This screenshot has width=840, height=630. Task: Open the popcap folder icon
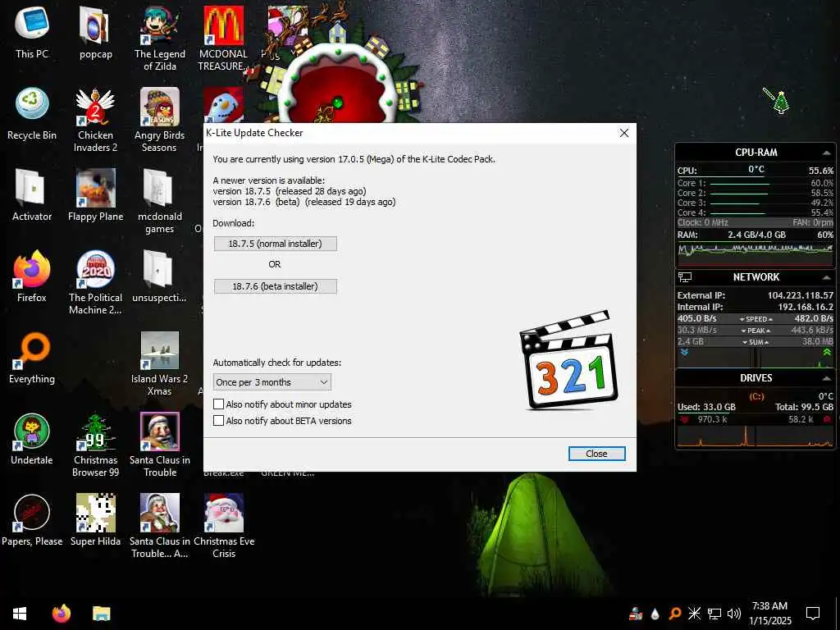point(95,32)
